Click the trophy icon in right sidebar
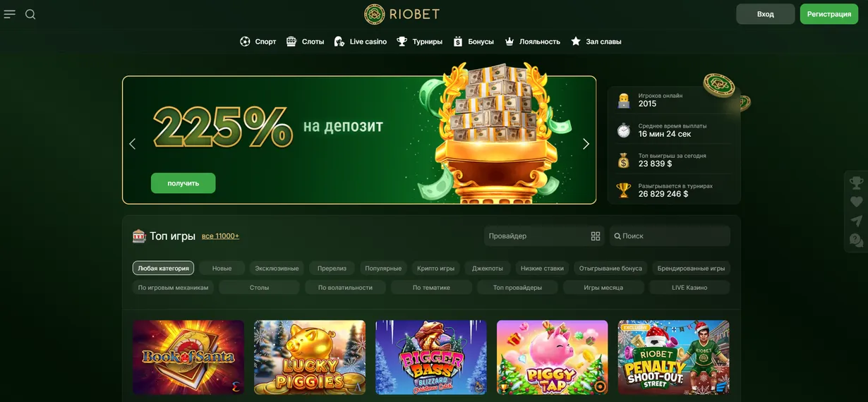 coord(856,183)
